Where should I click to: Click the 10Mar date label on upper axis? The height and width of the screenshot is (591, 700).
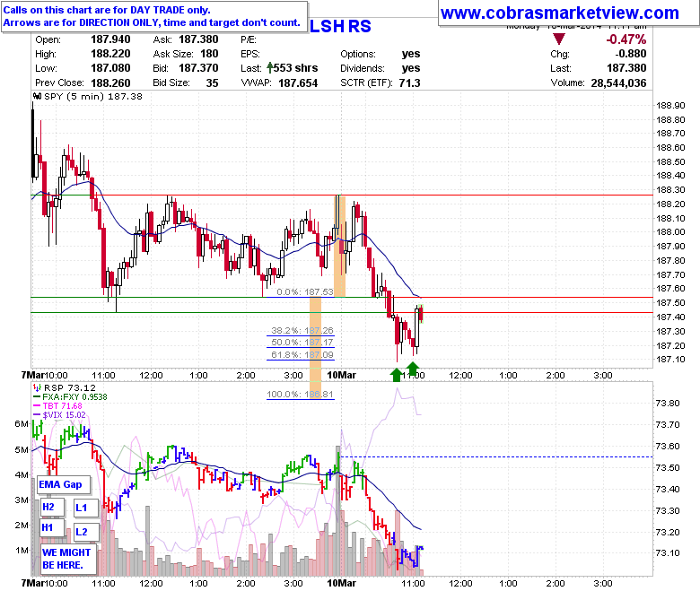[x=341, y=375]
